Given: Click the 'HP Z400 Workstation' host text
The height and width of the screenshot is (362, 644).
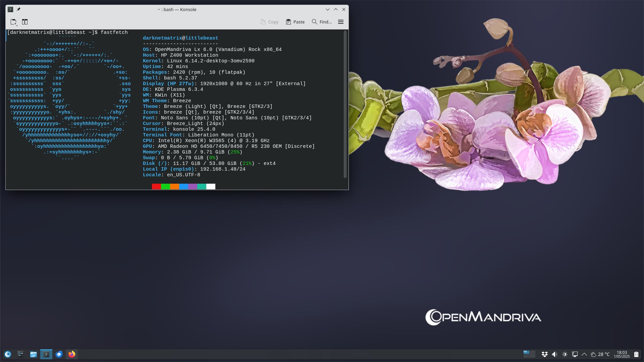Looking at the screenshot, I should click(190, 55).
